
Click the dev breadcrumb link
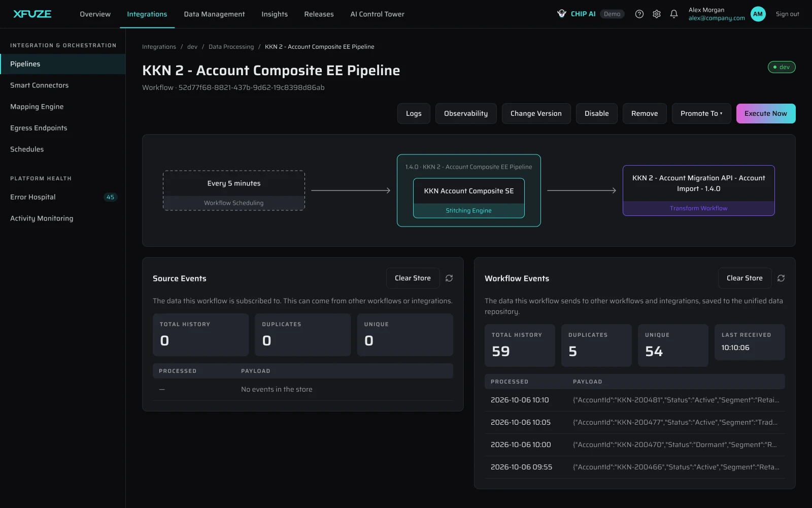[192, 47]
